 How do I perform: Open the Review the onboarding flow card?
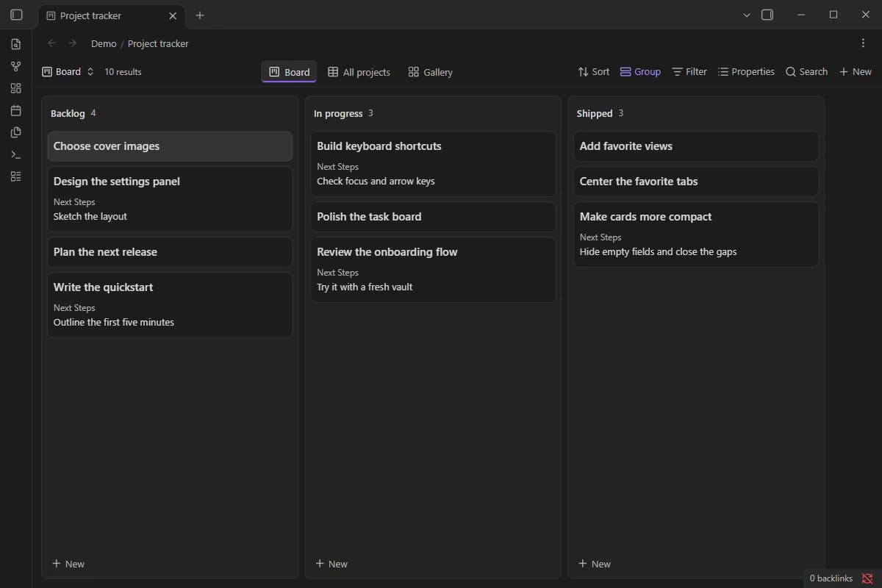(433, 270)
